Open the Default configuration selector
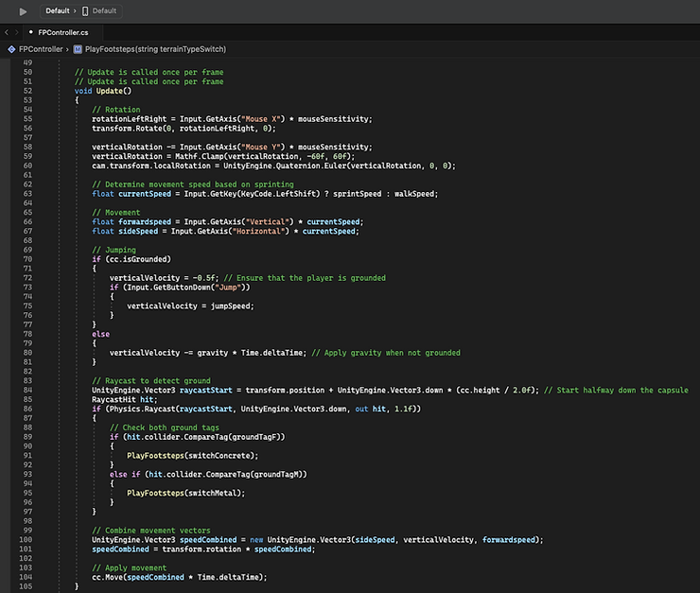 (x=57, y=10)
